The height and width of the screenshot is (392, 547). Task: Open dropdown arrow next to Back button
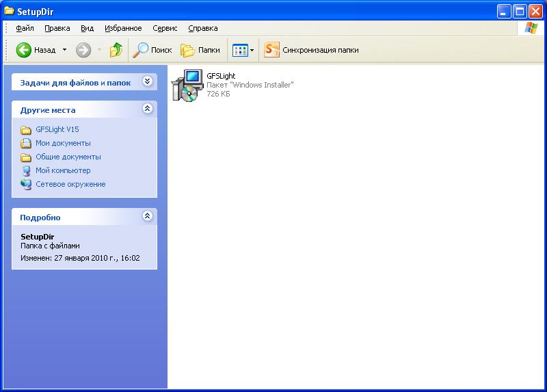[65, 50]
